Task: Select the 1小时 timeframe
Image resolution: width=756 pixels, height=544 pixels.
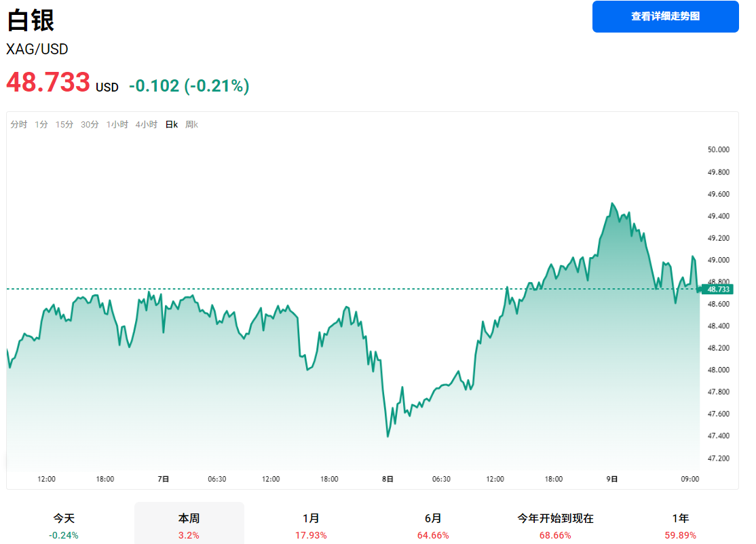Action: coord(117,125)
